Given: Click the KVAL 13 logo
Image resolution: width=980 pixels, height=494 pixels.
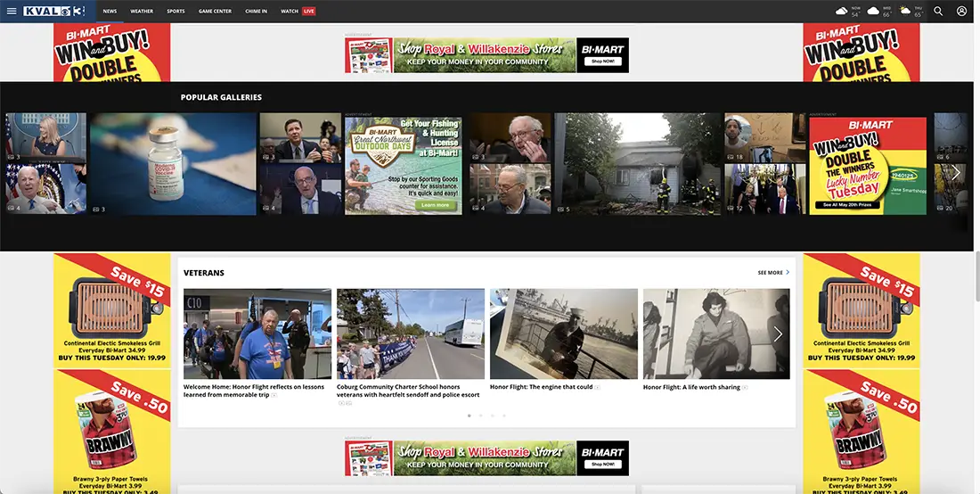Looking at the screenshot, I should (54, 12).
